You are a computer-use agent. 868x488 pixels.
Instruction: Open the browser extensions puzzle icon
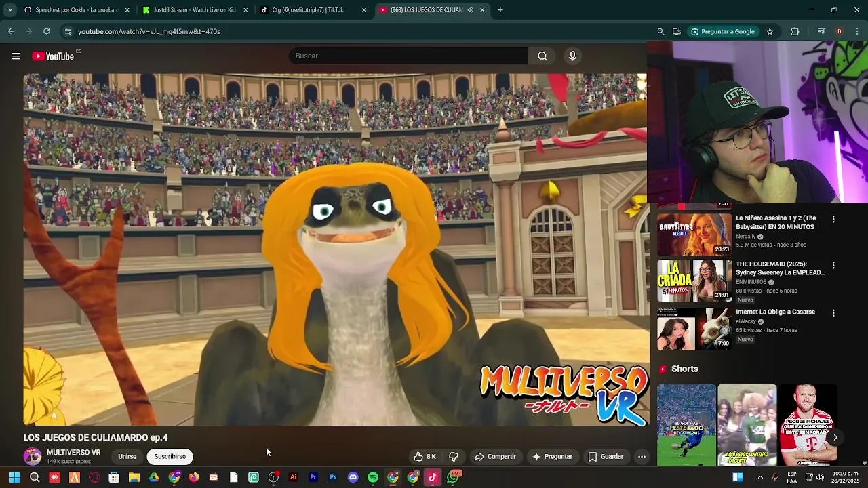tap(795, 31)
